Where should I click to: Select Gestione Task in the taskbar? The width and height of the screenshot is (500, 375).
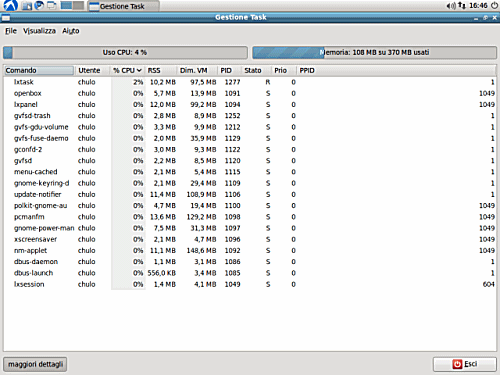123,6
